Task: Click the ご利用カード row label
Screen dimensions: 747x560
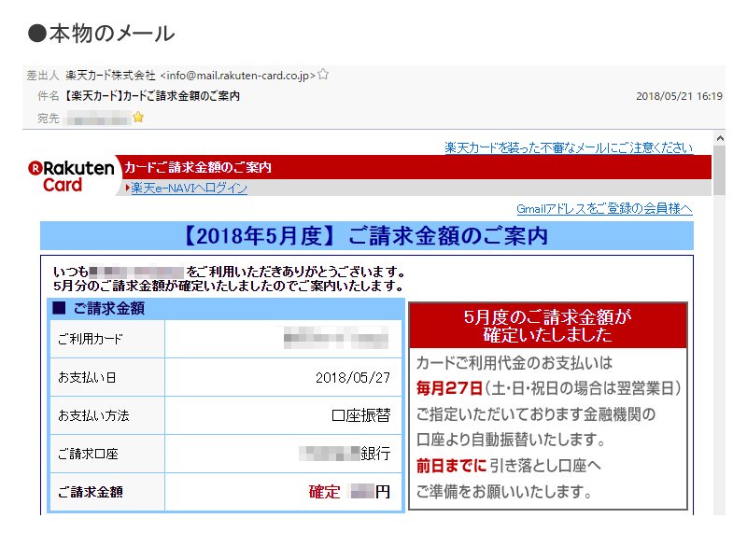Action: pos(90,339)
